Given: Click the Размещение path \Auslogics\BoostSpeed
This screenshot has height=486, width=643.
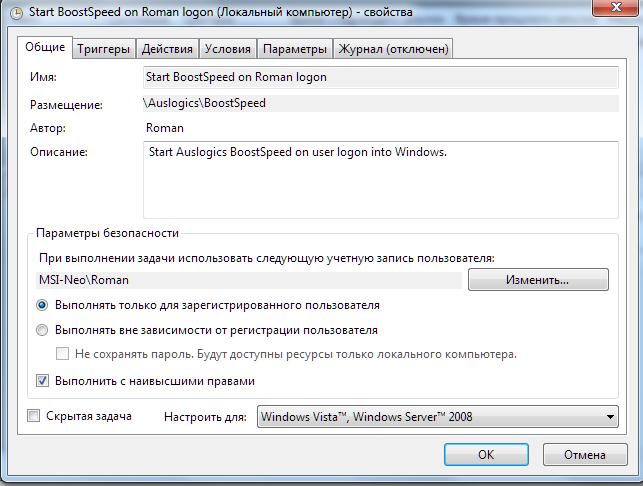Looking at the screenshot, I should point(381,103).
